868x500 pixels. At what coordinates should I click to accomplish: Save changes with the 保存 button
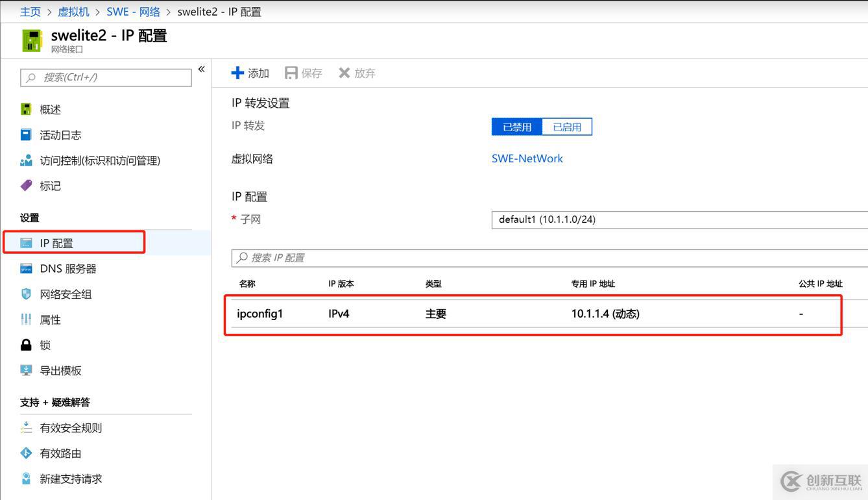point(303,73)
